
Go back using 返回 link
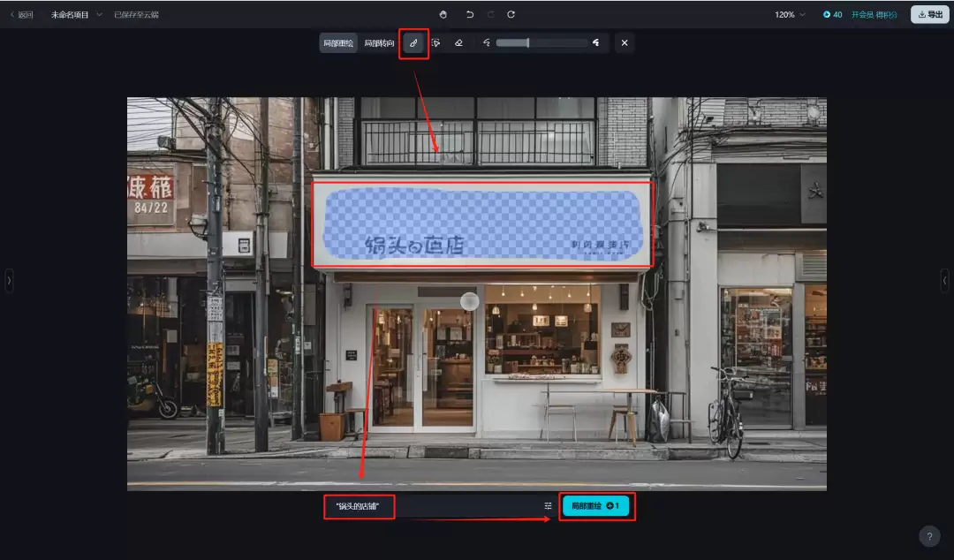coord(21,15)
